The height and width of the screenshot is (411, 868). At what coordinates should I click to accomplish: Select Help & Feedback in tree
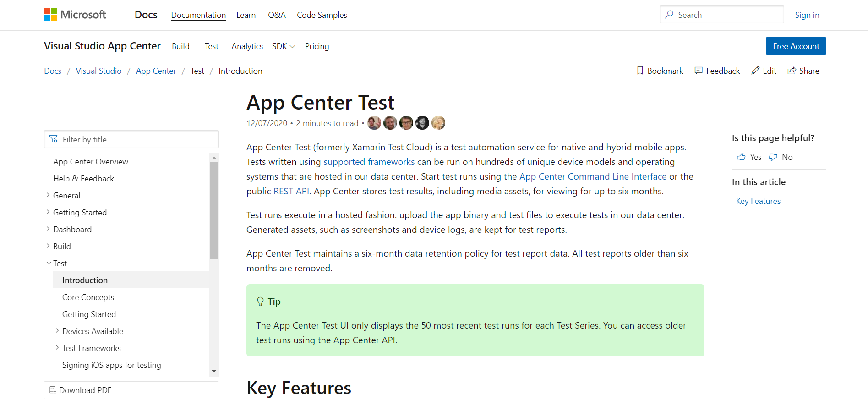click(x=83, y=179)
